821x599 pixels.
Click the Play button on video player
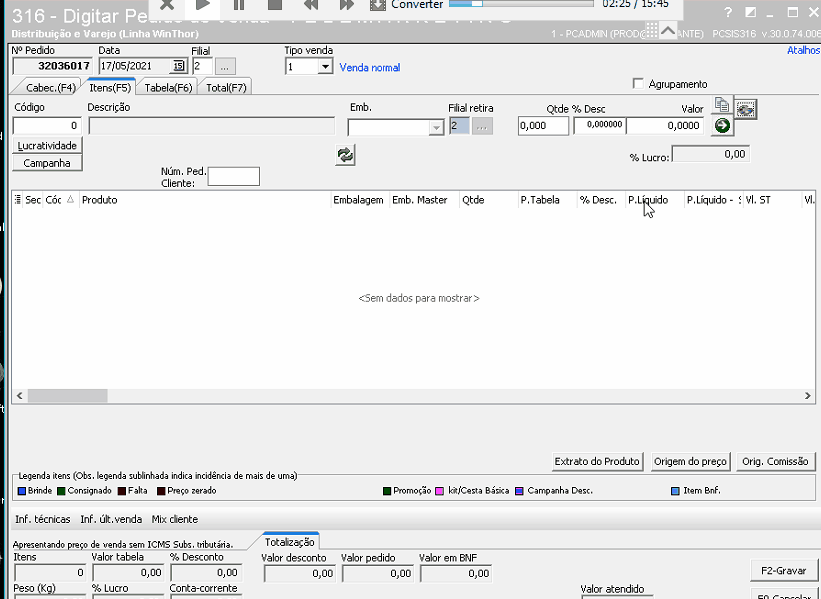point(203,5)
